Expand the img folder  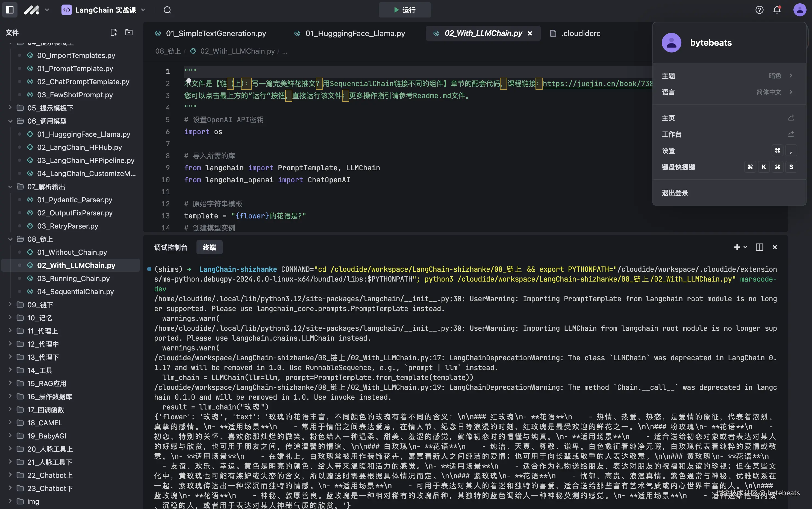tap(71, 502)
